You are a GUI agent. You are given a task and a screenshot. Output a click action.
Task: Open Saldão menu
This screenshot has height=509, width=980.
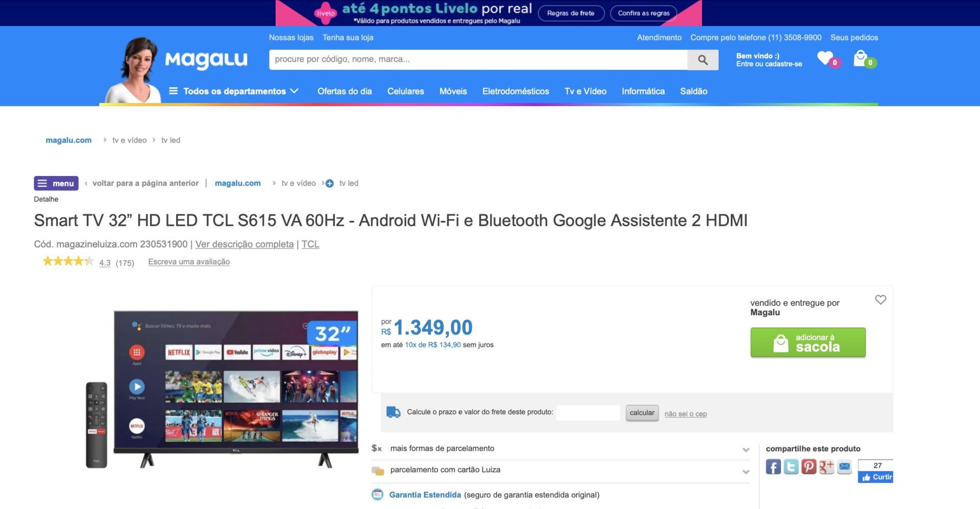694,91
